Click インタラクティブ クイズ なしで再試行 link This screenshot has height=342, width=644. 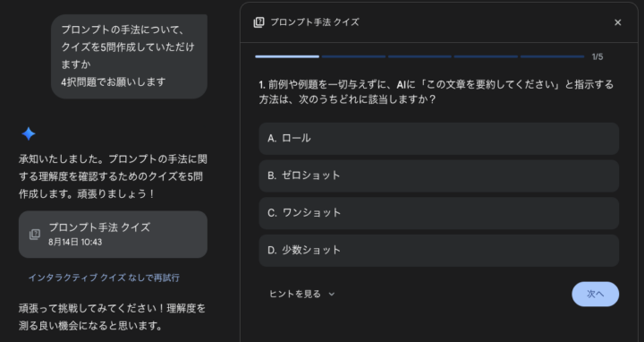tap(104, 278)
